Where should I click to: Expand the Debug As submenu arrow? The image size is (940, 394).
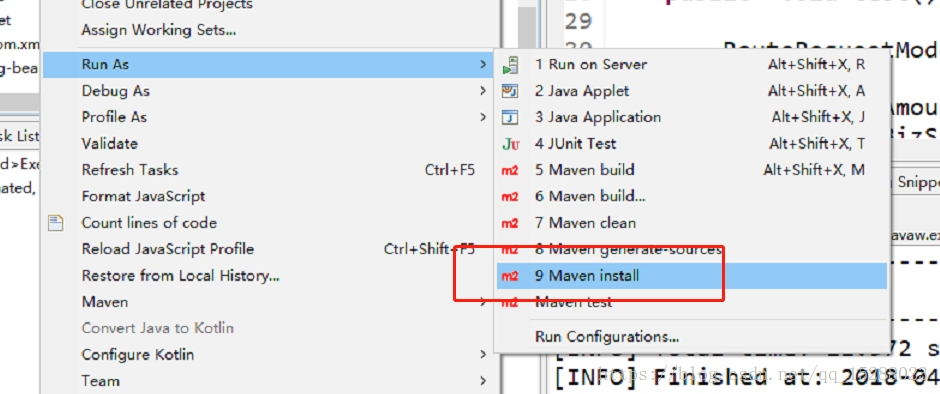point(483,91)
